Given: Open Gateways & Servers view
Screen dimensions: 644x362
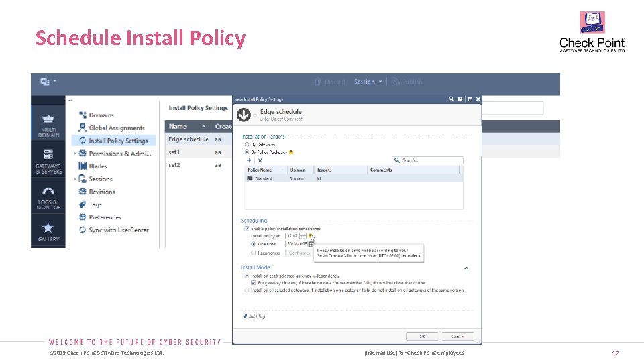Looking at the screenshot, I should (x=48, y=161).
